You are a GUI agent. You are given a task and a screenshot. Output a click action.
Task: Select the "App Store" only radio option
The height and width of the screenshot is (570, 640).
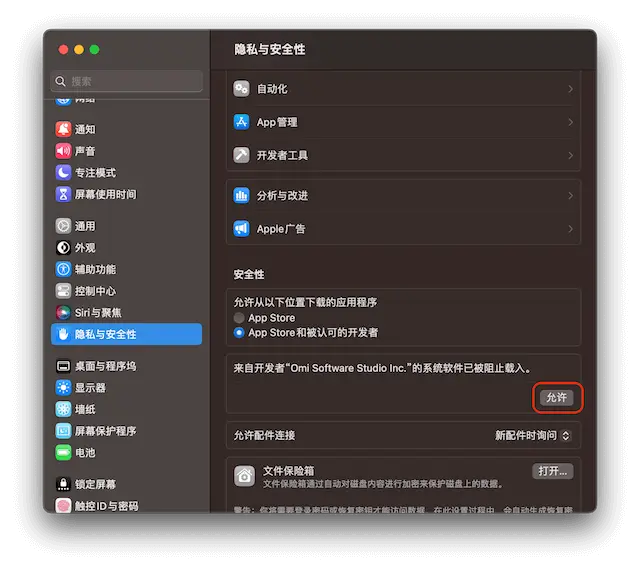(239, 318)
